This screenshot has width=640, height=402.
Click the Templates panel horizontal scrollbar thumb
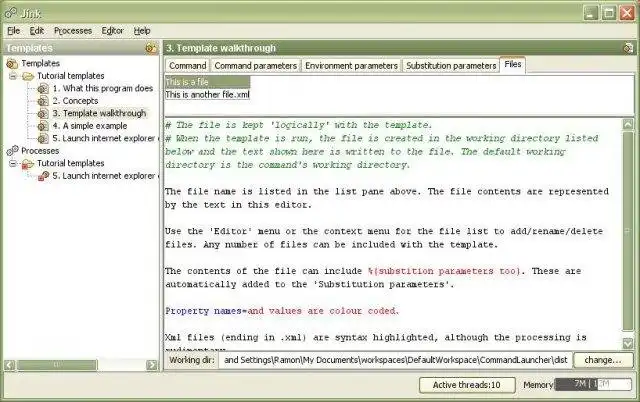[57, 365]
